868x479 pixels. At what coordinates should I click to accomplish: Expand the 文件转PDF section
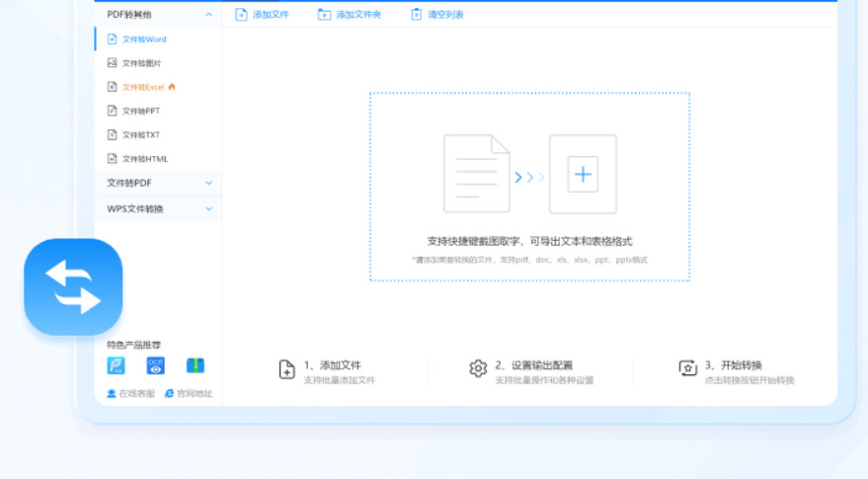[x=208, y=183]
